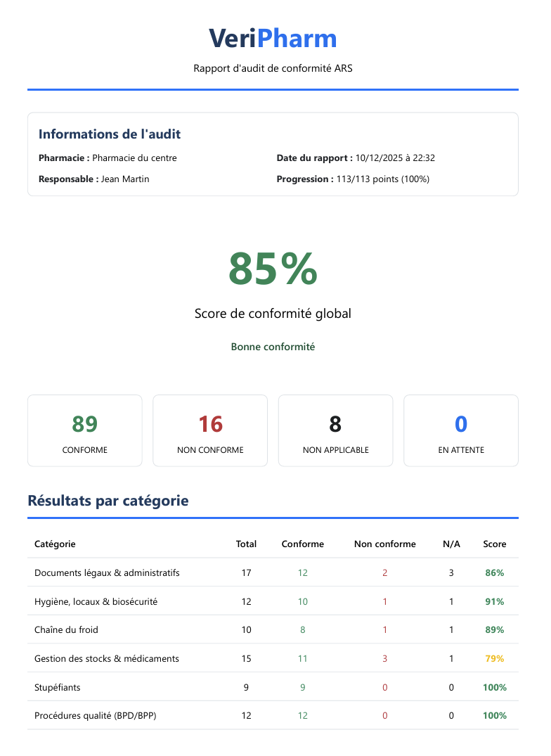The width and height of the screenshot is (551, 756).
Task: Click responsible name 'Jean Martin'
Action: coord(125,179)
